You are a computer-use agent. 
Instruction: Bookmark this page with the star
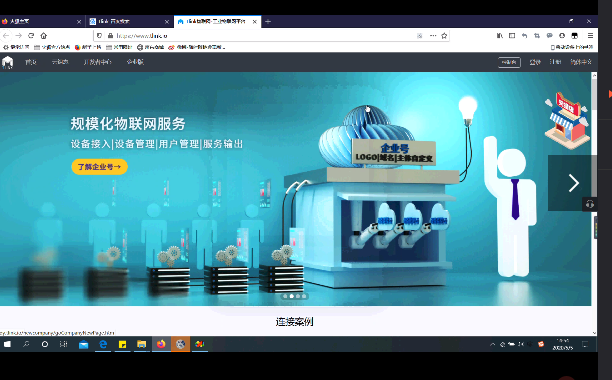(444, 36)
